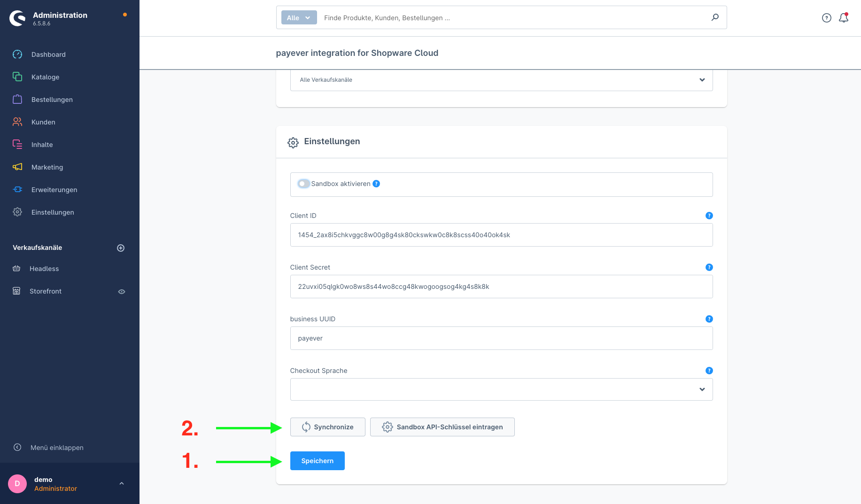Screen dimensions: 861x504
Task: Add a new sales channel with the plus icon
Action: tap(121, 248)
